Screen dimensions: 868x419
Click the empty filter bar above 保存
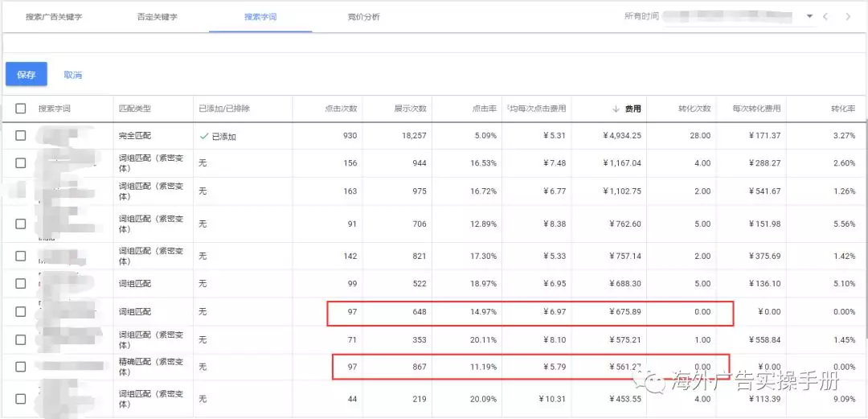(434, 43)
